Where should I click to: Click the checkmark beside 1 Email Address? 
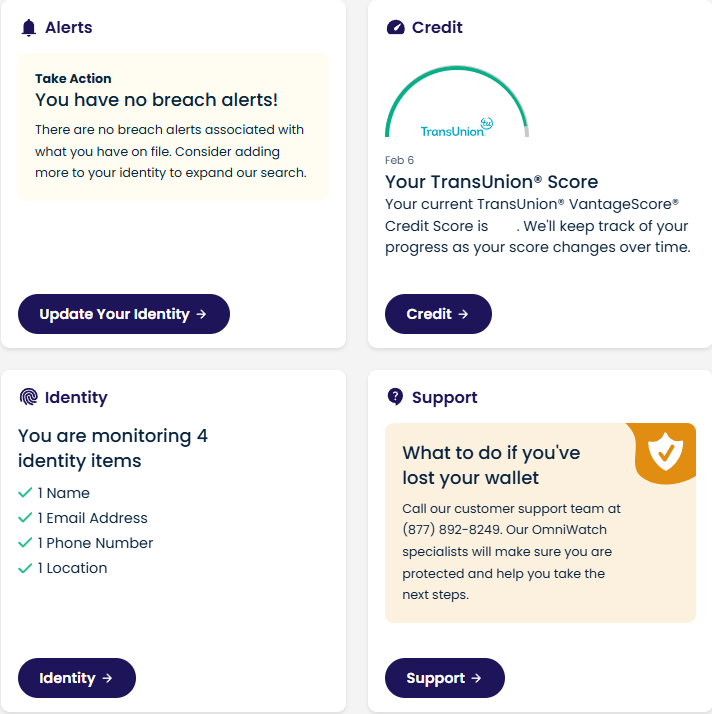(25, 518)
